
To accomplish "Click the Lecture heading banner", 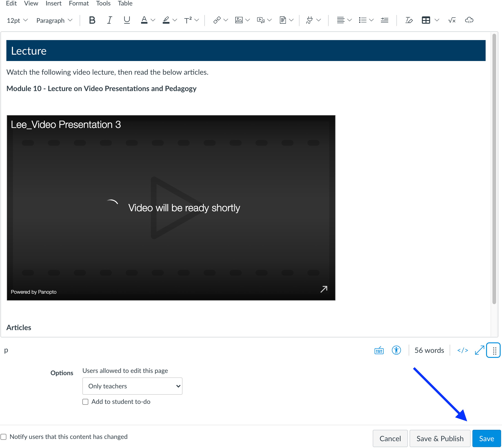I will pos(246,51).
